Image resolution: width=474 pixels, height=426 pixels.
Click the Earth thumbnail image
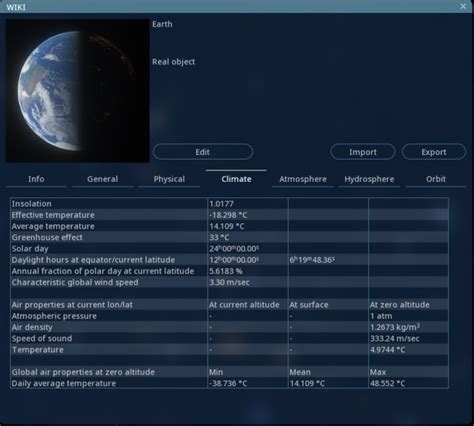pos(77,91)
